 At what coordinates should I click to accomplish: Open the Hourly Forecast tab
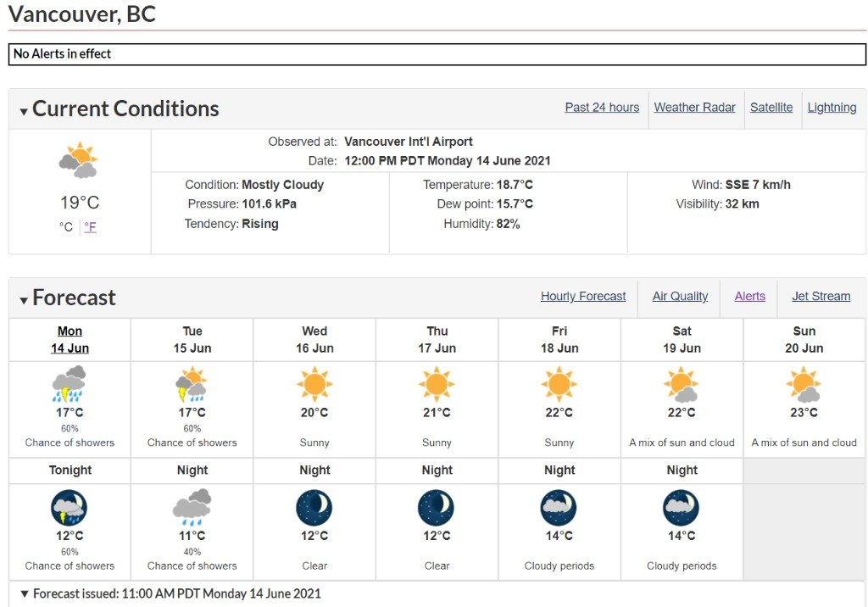point(583,297)
